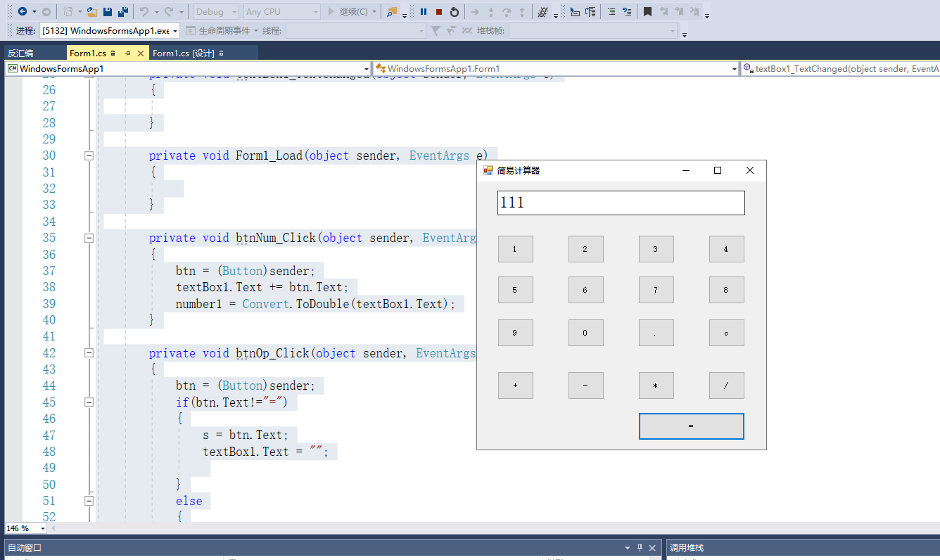Viewport: 940px width, 560px height.
Task: Click calculator button 0
Action: [586, 333]
